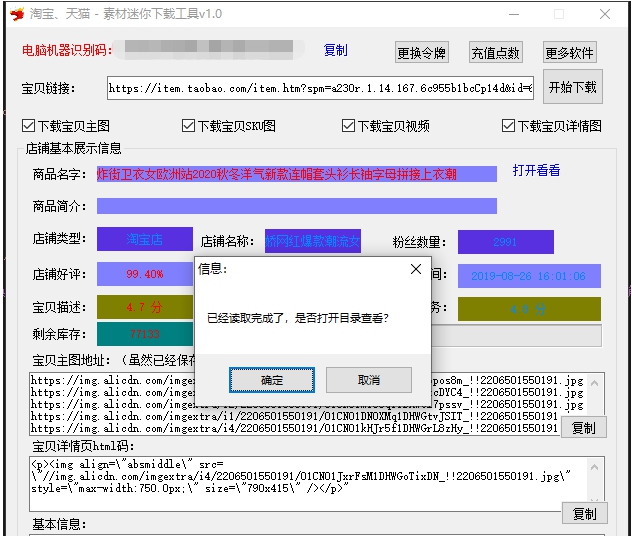
Task: Close the 信息 dialog with X
Action: click(x=416, y=269)
